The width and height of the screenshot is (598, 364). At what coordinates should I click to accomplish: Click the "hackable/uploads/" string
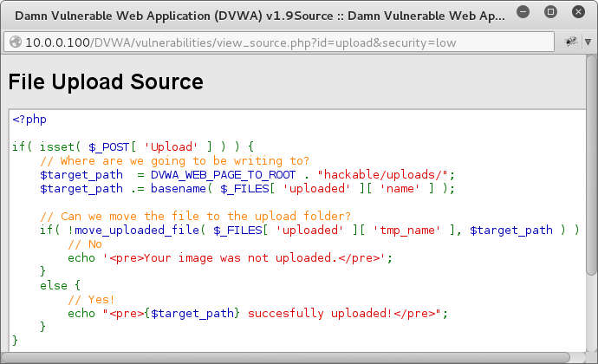click(382, 175)
